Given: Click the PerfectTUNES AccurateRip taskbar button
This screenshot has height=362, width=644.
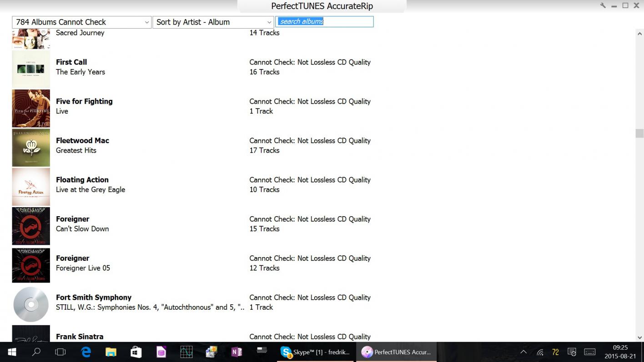Looking at the screenshot, I should click(396, 352).
